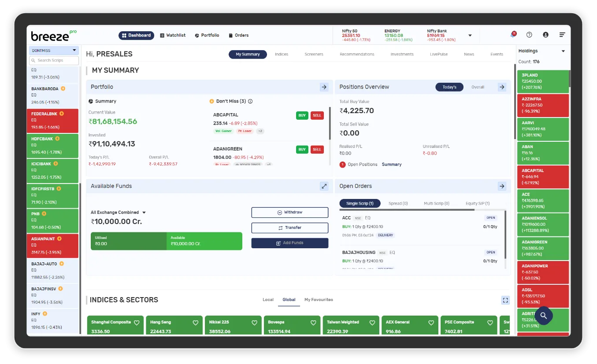Click SELL for ADANIGREEN
597x364 pixels.
[x=317, y=149]
